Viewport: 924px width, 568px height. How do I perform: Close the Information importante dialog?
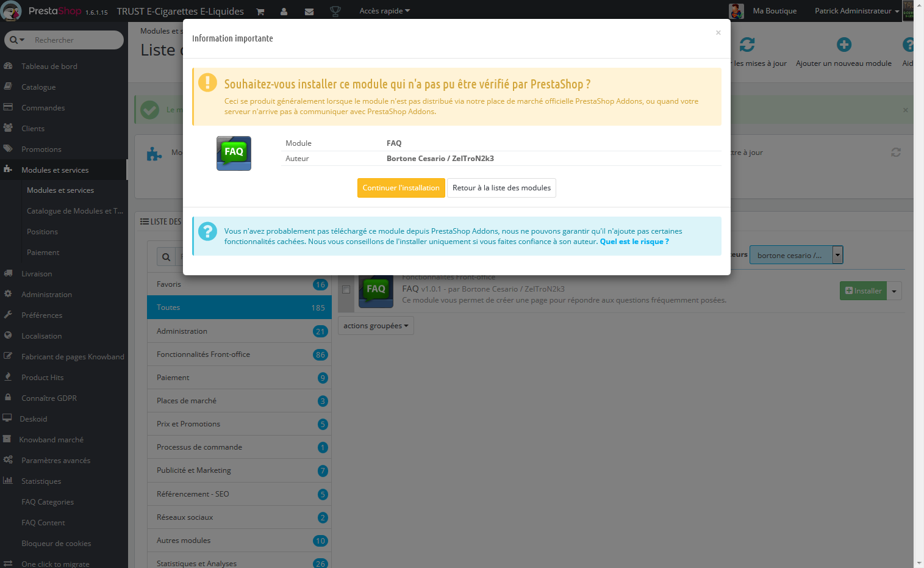pyautogui.click(x=718, y=33)
